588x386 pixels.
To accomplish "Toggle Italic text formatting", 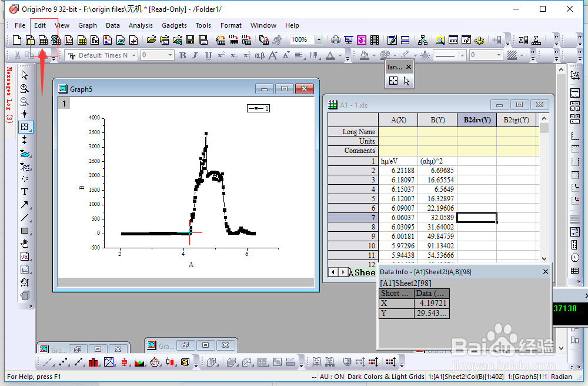I will (195, 55).
